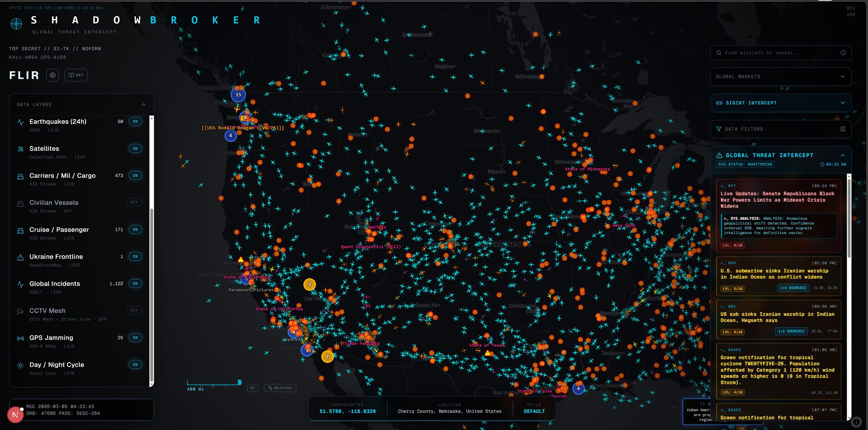
Task: Click the crosshair icon in the search field
Action: pyautogui.click(x=843, y=53)
